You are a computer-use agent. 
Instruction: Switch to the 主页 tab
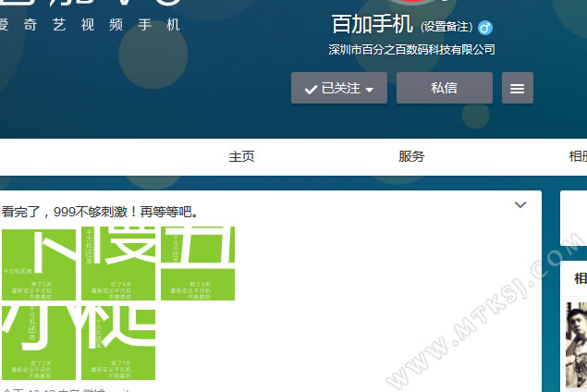click(x=241, y=156)
